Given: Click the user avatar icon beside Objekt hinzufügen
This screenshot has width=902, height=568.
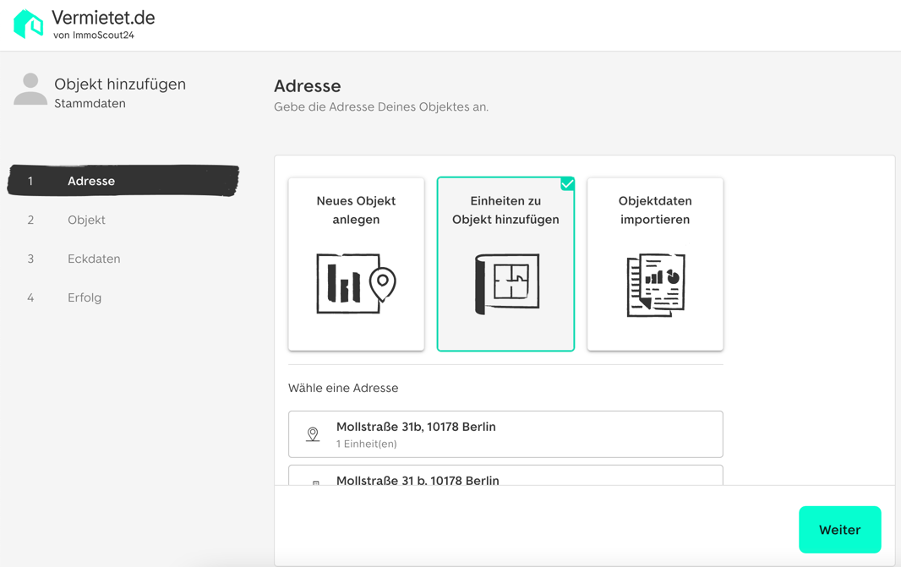Looking at the screenshot, I should pos(30,89).
